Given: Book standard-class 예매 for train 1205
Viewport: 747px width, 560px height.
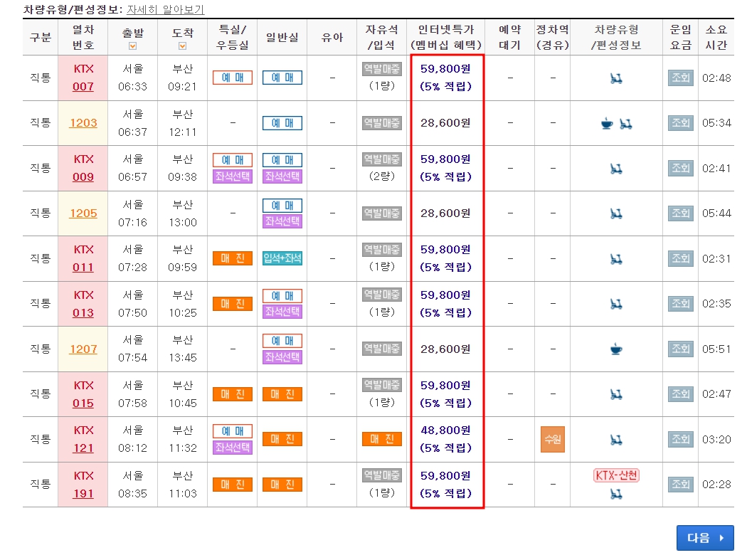Looking at the screenshot, I should coord(282,206).
